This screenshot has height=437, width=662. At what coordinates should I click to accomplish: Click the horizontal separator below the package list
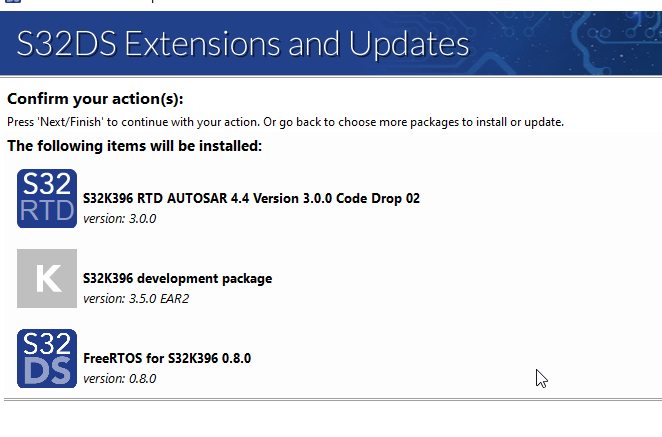click(x=330, y=399)
